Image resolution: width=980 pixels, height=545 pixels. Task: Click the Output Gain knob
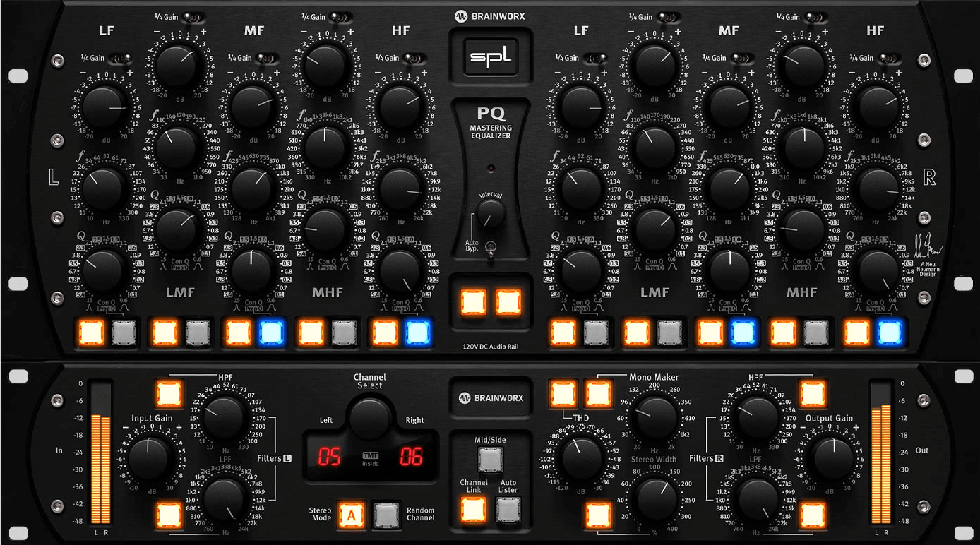pyautogui.click(x=833, y=457)
